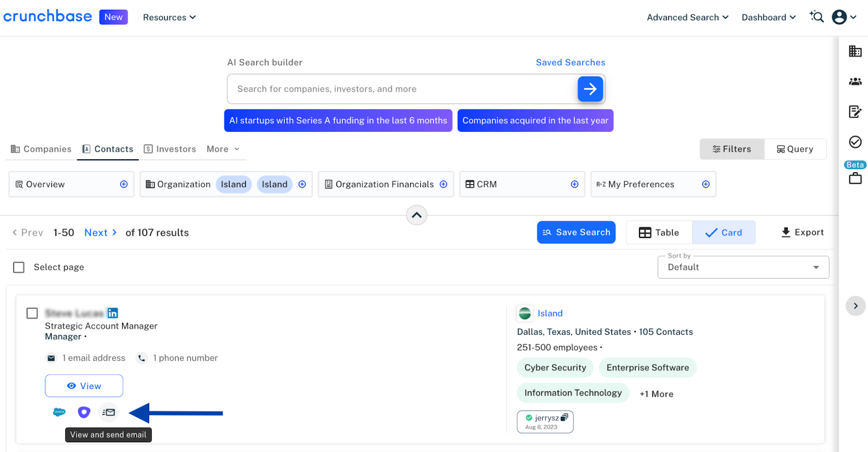Focus the AI Search builder input field
Screen dimensions: 868x452
(403, 89)
